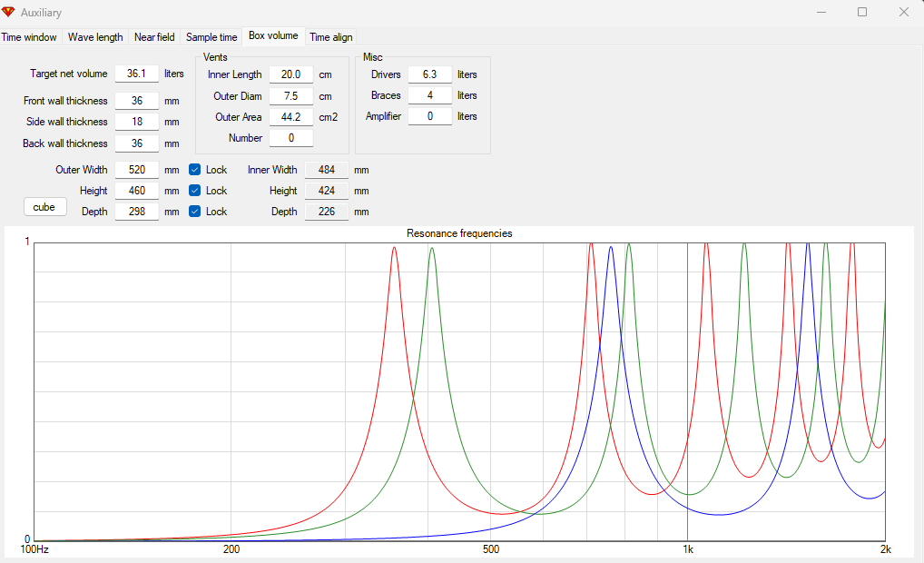
Task: Edit the vent Inner Length field
Action: coord(291,74)
